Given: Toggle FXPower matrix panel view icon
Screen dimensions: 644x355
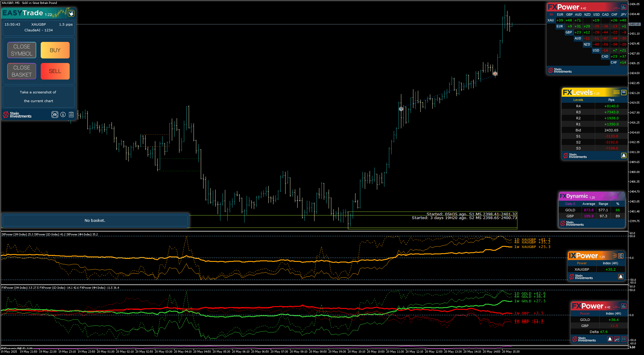Looking at the screenshot, I should (x=624, y=7).
